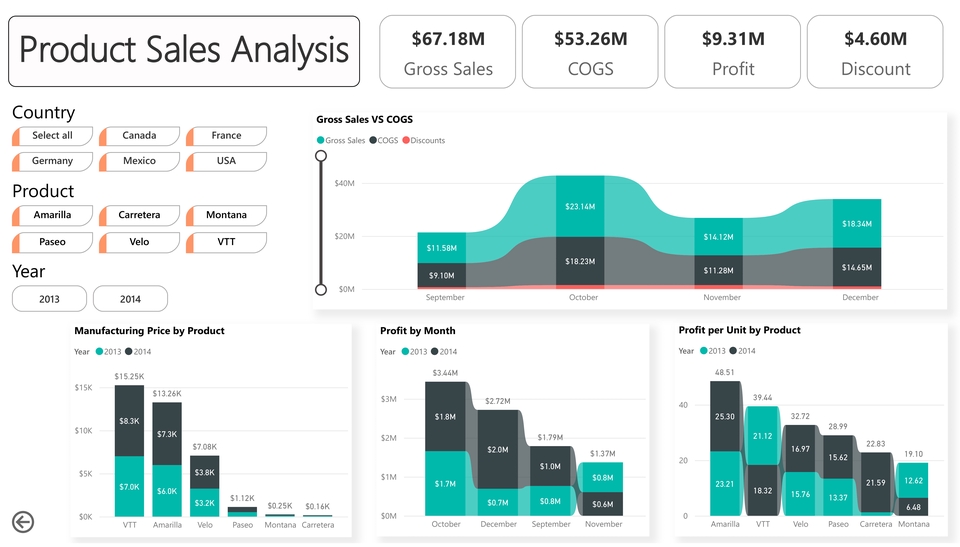This screenshot has width=960, height=547.
Task: Select the 2014 year slicer button
Action: (130, 299)
